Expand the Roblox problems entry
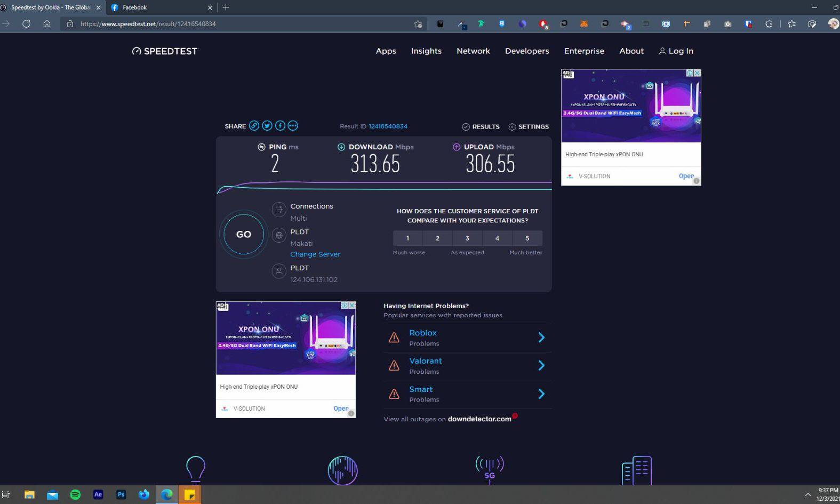The height and width of the screenshot is (504, 840). pos(541,338)
